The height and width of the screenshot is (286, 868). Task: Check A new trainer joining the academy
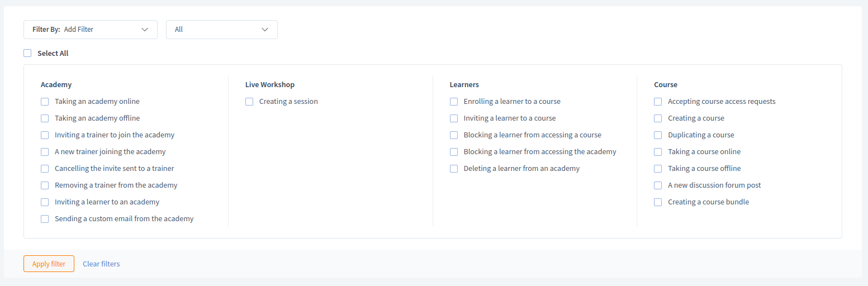click(x=45, y=152)
